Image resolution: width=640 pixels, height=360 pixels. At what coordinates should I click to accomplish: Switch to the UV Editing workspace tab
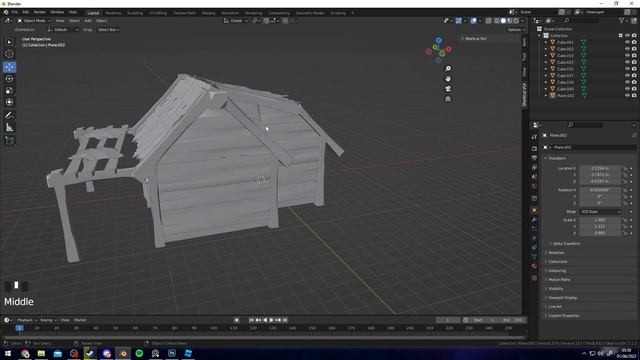(158, 13)
